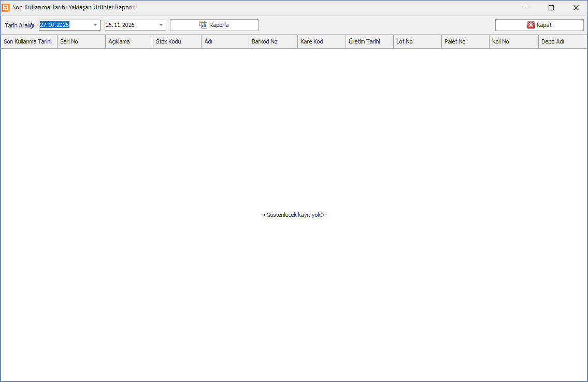Click the Koli No column header
588x382 pixels.
coord(514,41)
